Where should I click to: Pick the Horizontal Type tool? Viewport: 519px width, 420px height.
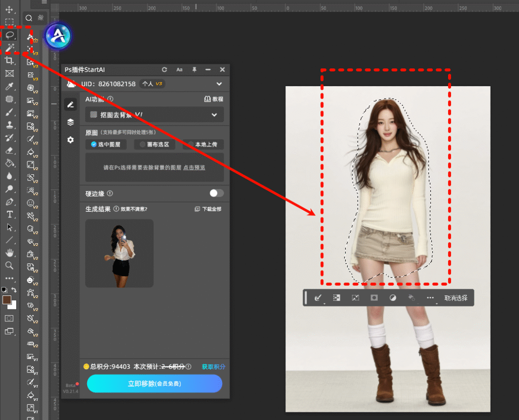click(9, 214)
